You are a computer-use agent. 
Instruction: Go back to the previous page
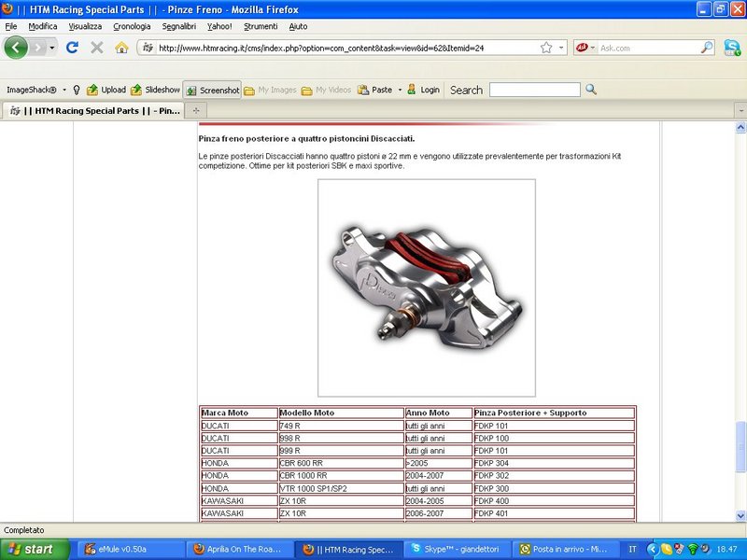(16, 48)
